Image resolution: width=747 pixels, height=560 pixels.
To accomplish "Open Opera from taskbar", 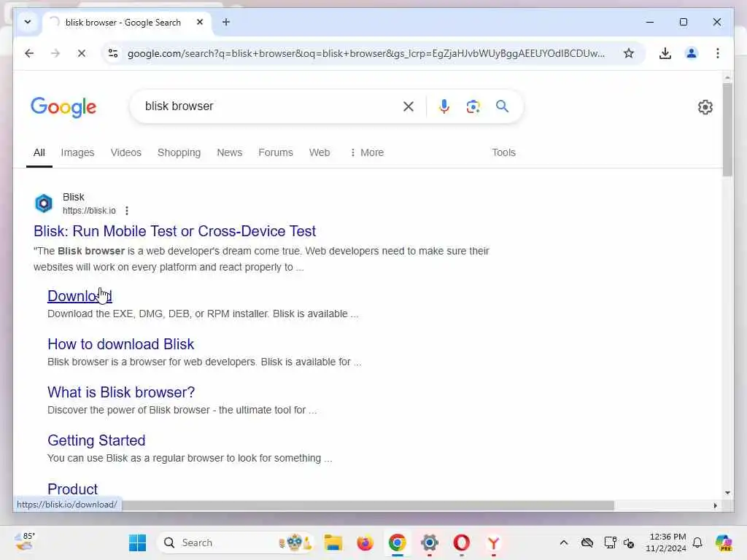I will coord(461,542).
